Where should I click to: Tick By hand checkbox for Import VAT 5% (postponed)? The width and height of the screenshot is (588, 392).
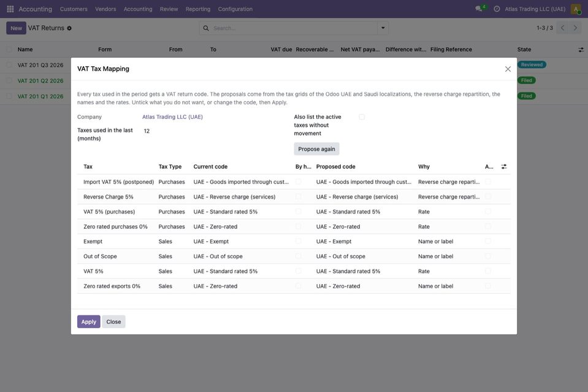298,182
